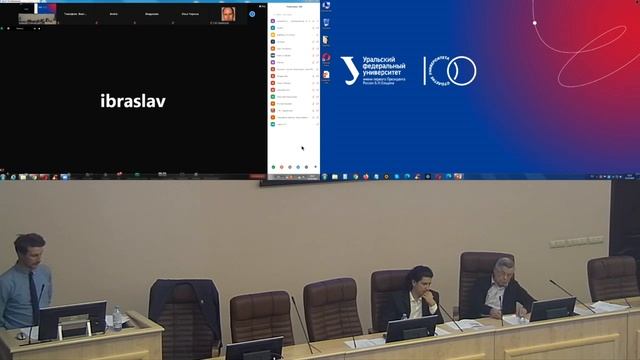
Task: Open the left screen Start button
Action: (3, 177)
